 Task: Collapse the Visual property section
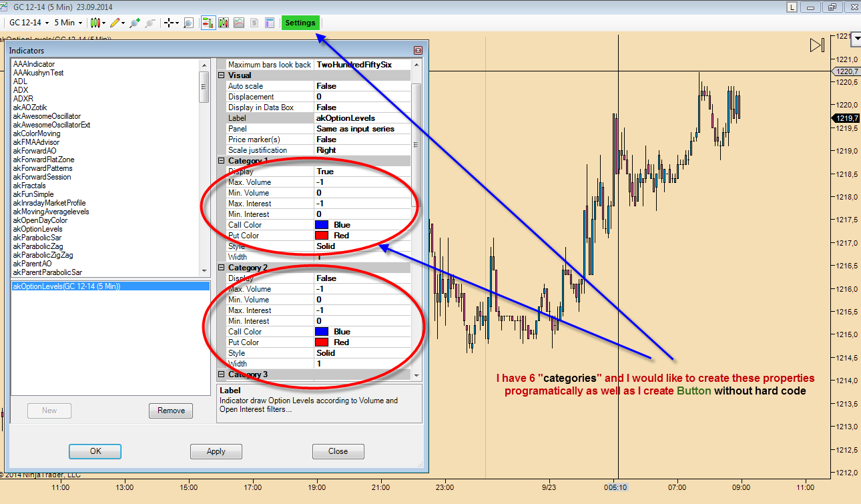(222, 75)
